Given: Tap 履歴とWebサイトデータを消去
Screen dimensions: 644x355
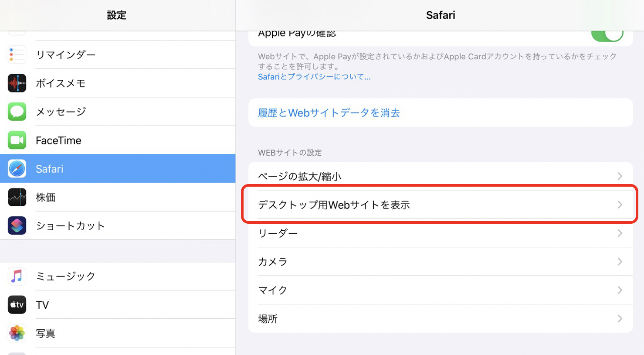Looking at the screenshot, I should tap(441, 113).
